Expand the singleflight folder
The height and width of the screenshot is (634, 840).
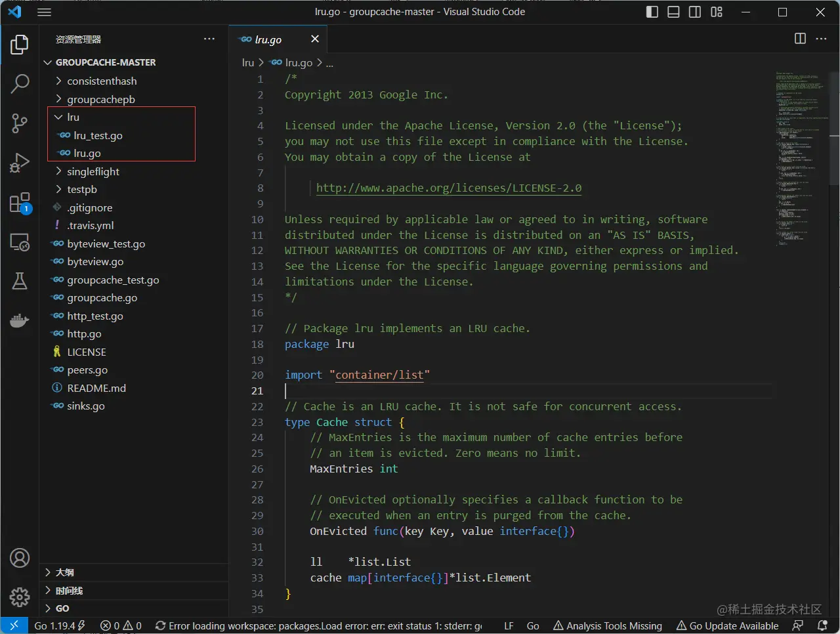coord(93,171)
